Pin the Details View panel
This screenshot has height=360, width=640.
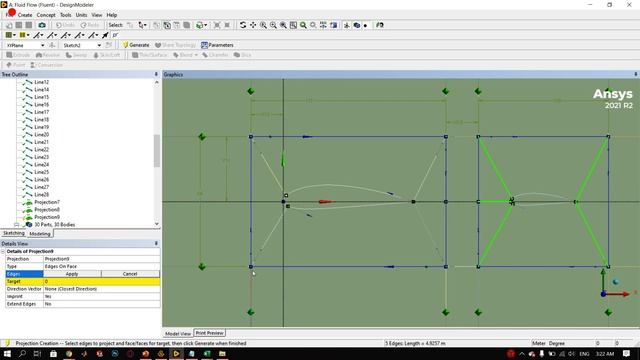pyautogui.click(x=156, y=244)
